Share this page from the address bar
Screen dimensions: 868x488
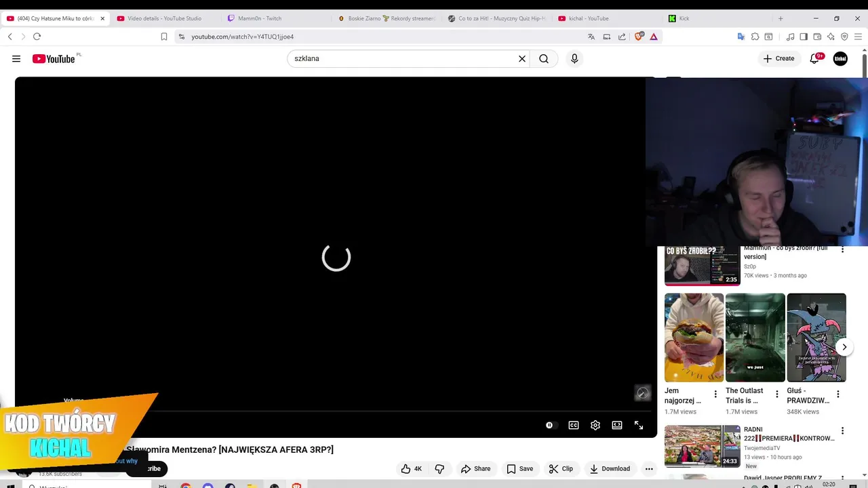coord(622,37)
